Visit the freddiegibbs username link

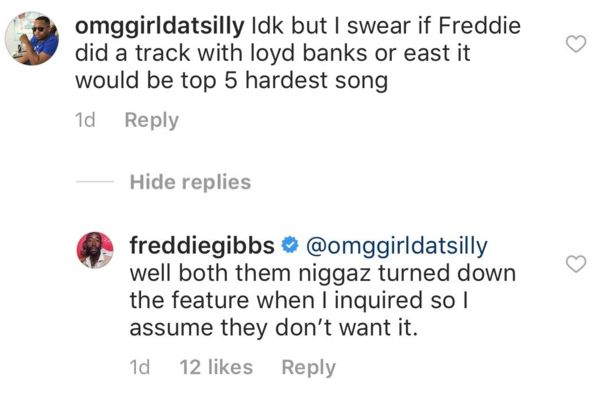[x=202, y=246]
